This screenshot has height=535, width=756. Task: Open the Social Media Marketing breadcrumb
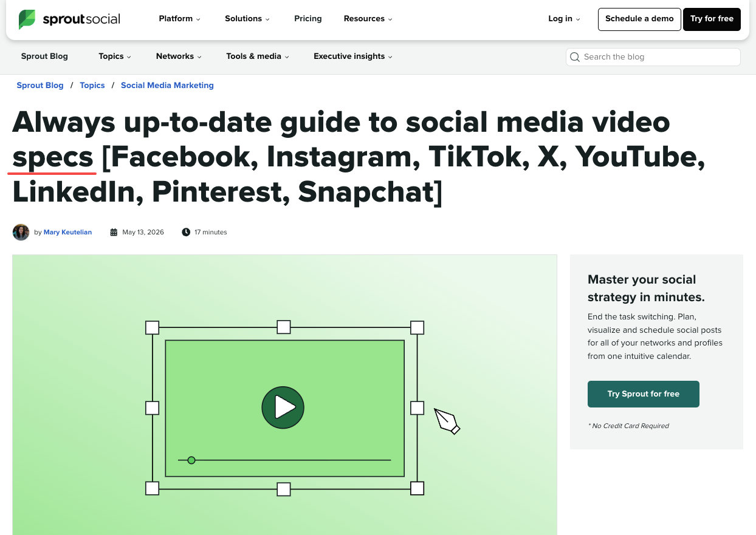[x=167, y=86]
